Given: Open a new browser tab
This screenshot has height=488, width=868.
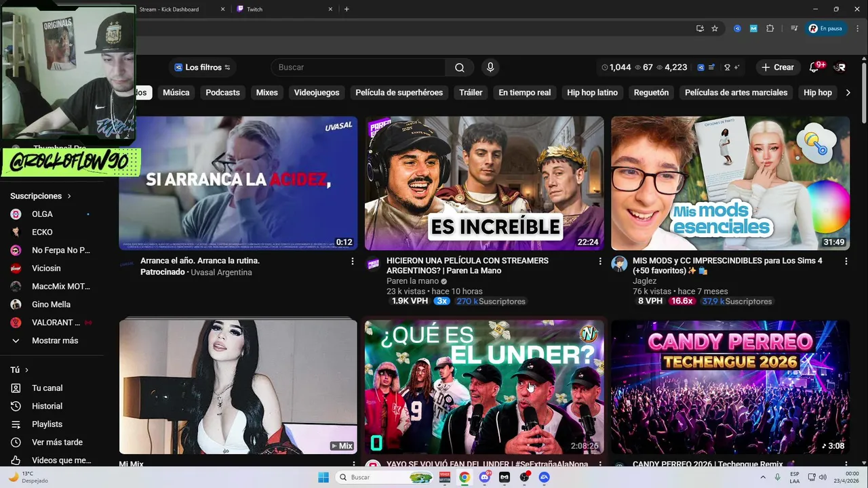Looking at the screenshot, I should click(347, 9).
